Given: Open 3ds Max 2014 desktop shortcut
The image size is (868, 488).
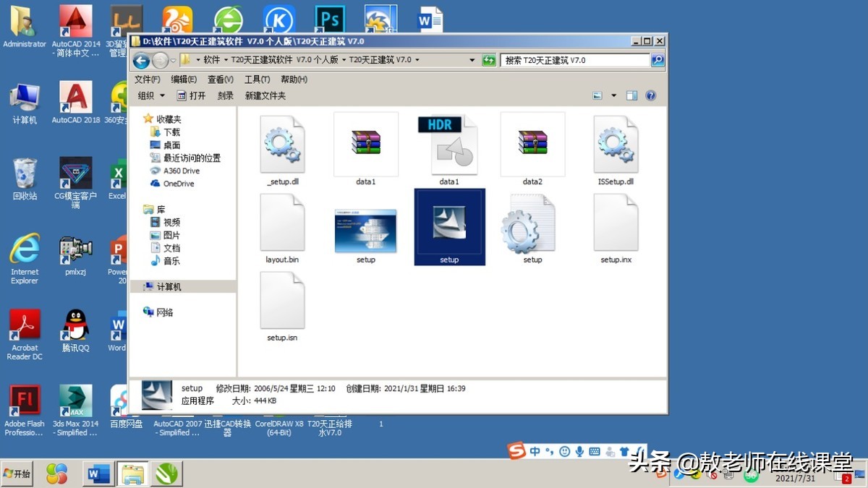Looking at the screenshot, I should tap(75, 405).
